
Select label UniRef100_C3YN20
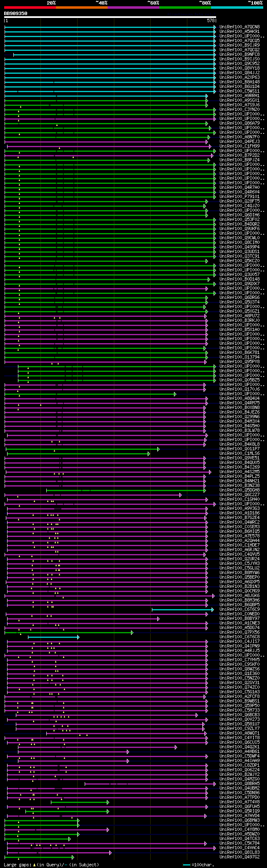(x=239, y=110)
